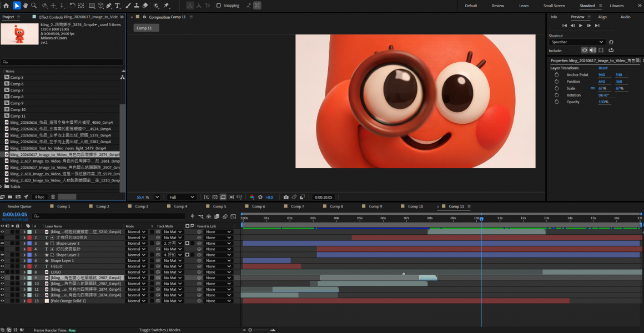
Task: Open the Render Queue tab
Action: pos(19,206)
